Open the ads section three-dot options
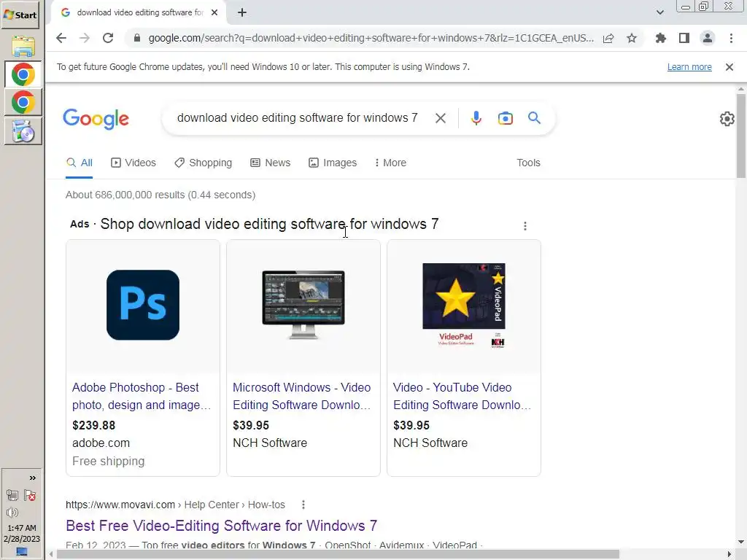This screenshot has width=747, height=560. (x=525, y=226)
